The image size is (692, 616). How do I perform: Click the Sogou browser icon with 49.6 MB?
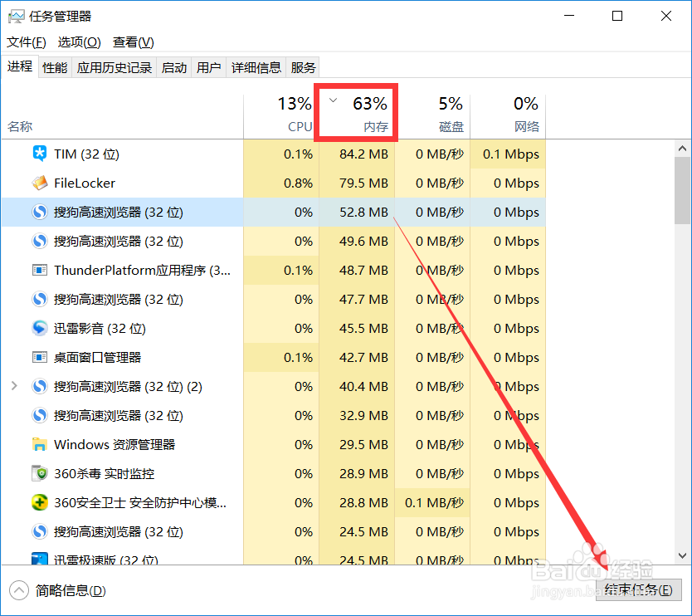(x=40, y=241)
